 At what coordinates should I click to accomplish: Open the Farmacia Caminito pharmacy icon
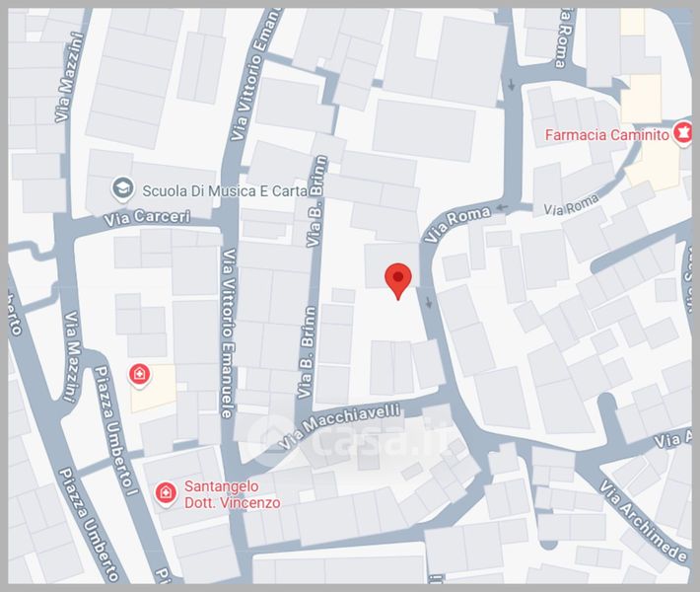pyautogui.click(x=682, y=133)
